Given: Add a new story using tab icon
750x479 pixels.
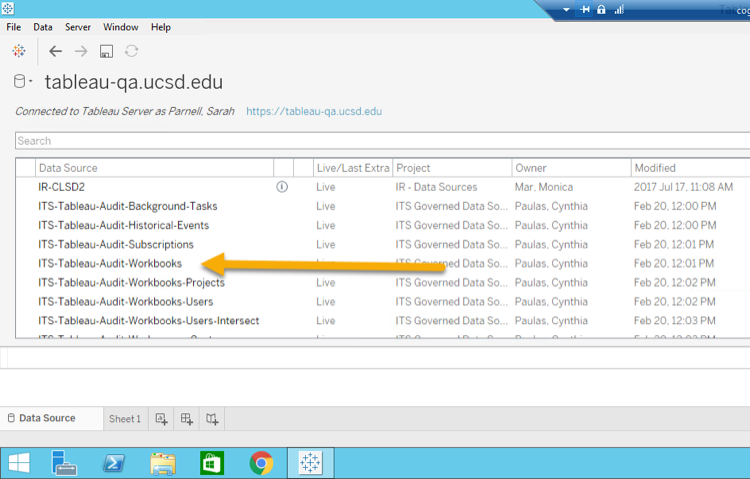Looking at the screenshot, I should (x=212, y=419).
